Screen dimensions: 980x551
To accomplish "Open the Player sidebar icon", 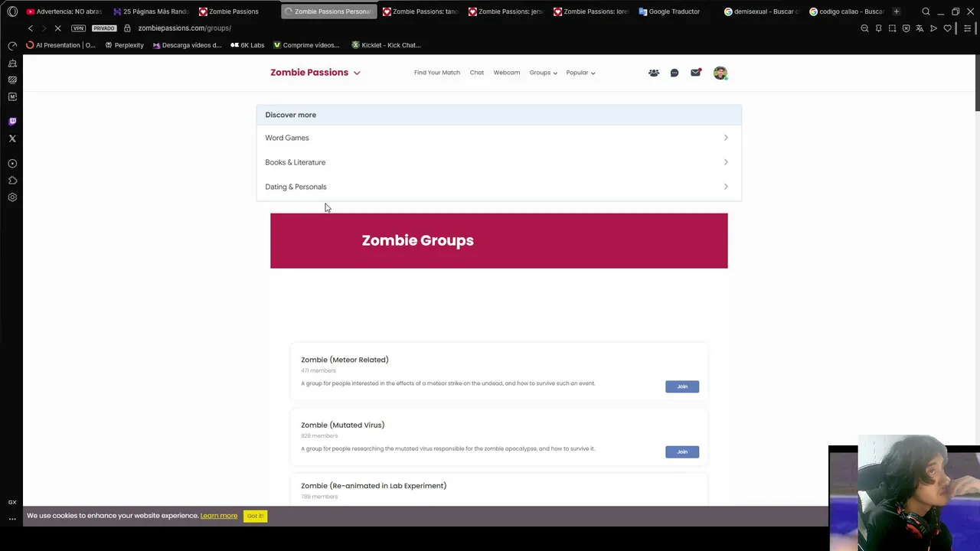I will (x=12, y=164).
